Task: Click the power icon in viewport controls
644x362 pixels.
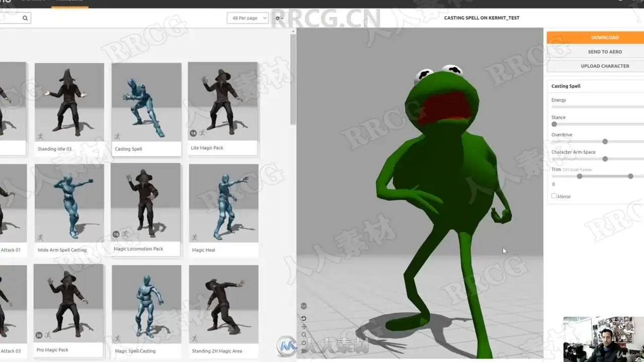Action: (x=303, y=343)
